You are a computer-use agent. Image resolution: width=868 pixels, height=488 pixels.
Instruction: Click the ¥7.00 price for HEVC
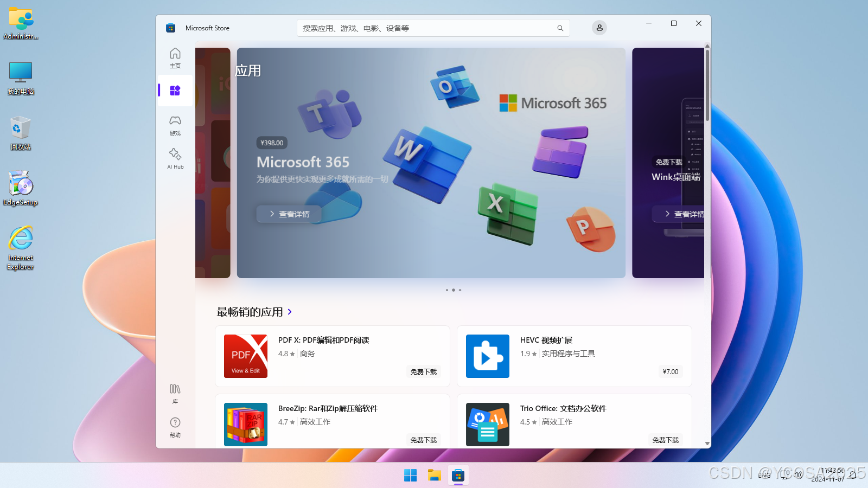(x=671, y=372)
